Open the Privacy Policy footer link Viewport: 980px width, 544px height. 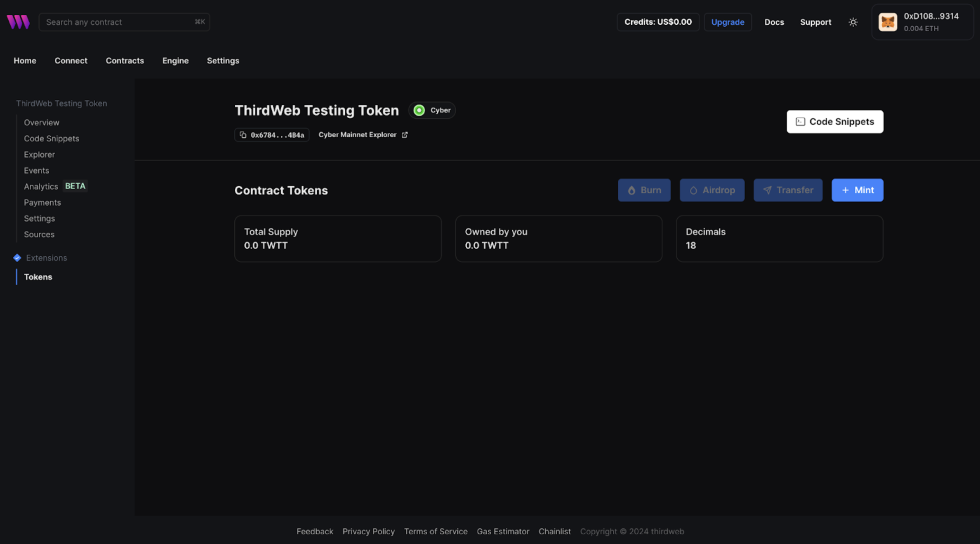click(x=368, y=531)
